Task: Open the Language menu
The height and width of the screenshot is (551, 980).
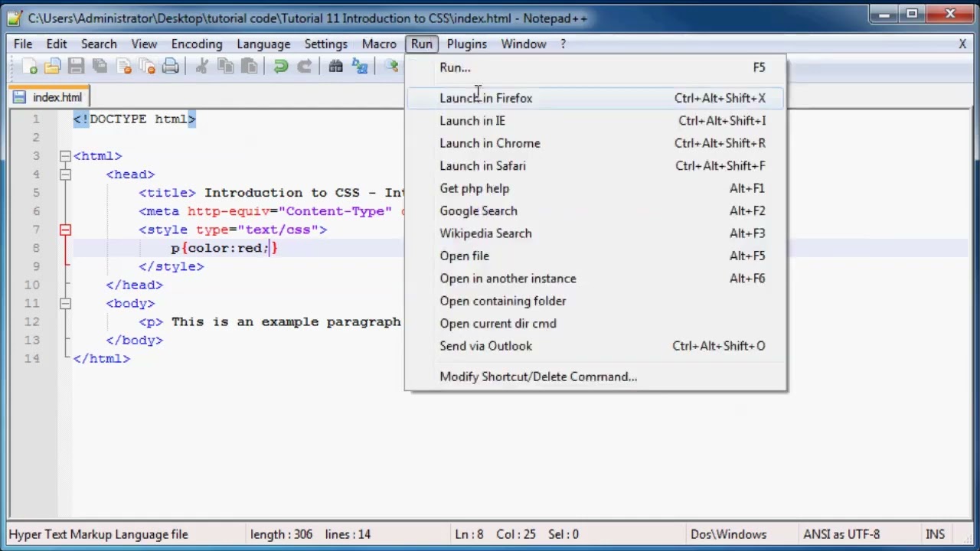Action: point(263,44)
